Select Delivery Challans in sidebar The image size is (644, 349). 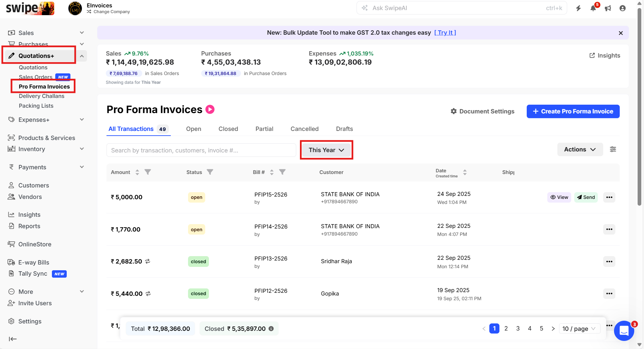[x=41, y=96]
